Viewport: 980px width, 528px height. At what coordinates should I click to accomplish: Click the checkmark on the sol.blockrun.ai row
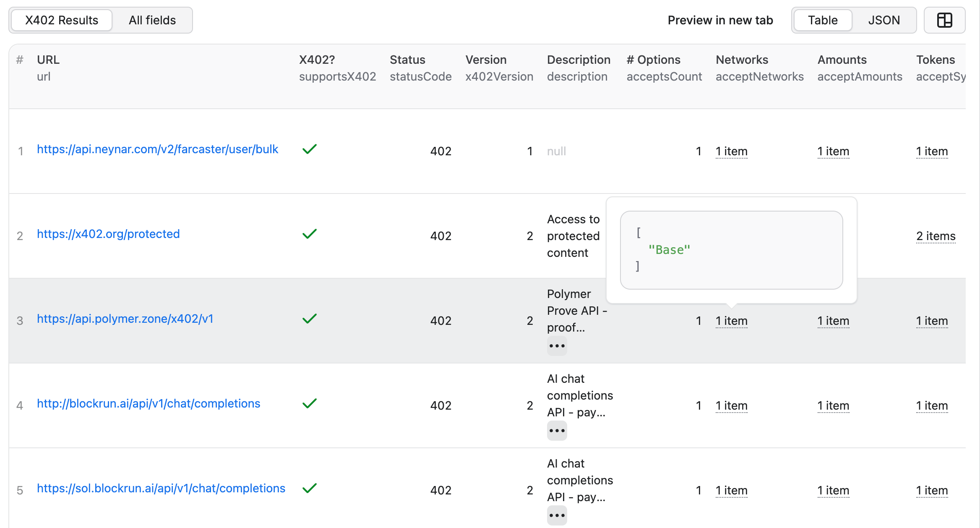click(309, 488)
